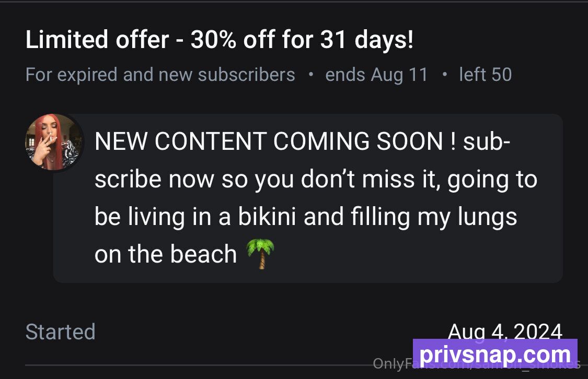Click the "ends Aug 11" label
588x379 pixels.
[376, 75]
